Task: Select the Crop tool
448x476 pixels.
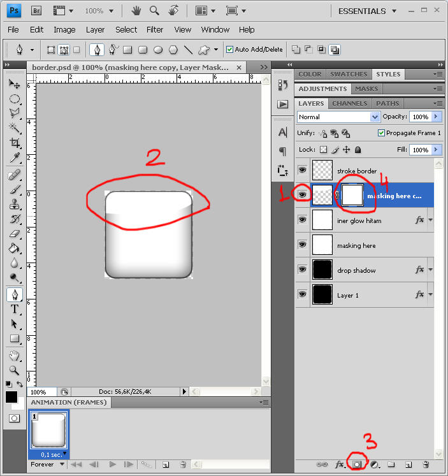Action: pos(14,142)
